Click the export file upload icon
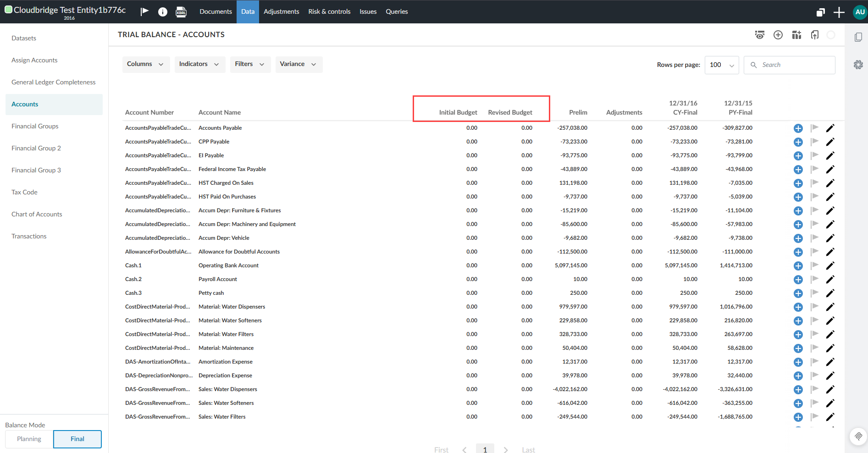Viewport: 868px width, 453px height. (815, 35)
